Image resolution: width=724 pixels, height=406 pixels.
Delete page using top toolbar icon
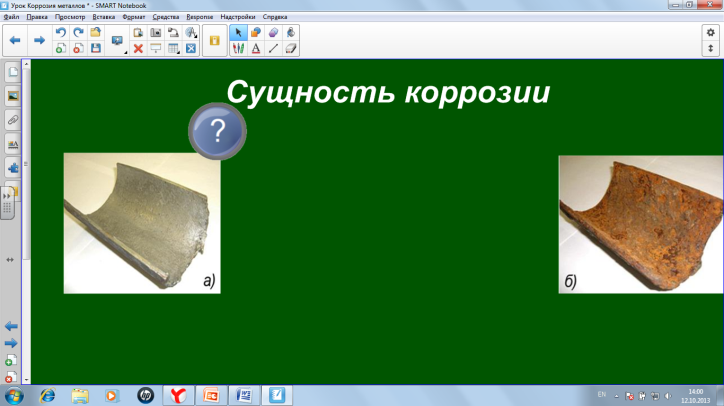[78, 48]
